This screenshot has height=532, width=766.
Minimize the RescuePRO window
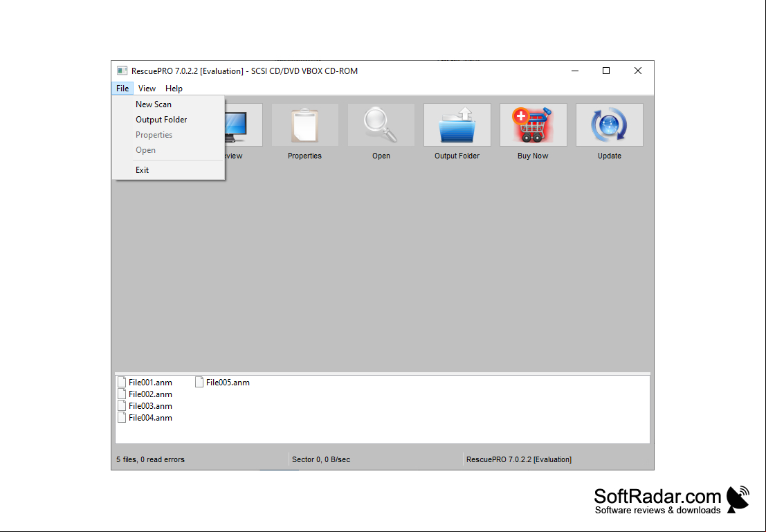tap(575, 71)
